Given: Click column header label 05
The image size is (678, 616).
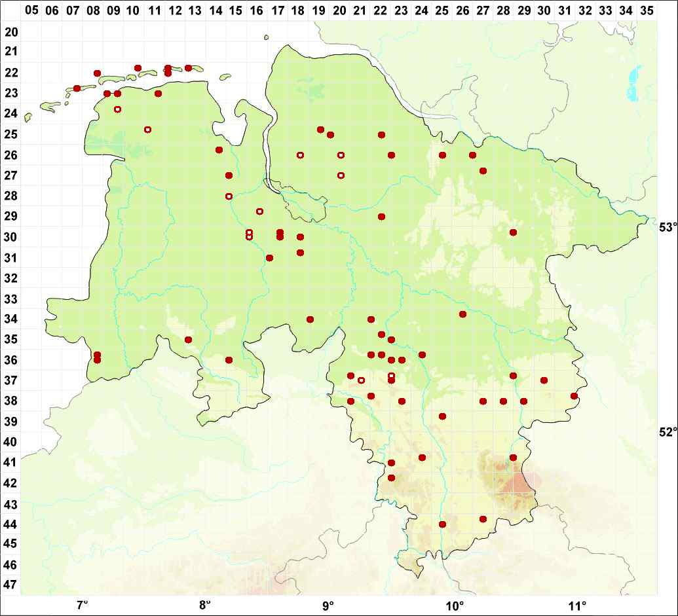Looking at the screenshot, I should (31, 10).
